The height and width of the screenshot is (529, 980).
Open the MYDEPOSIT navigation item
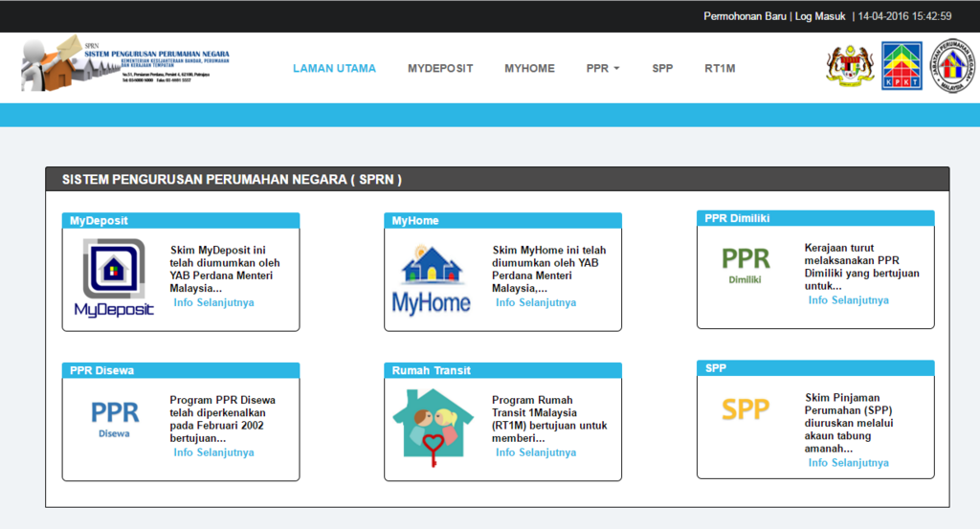pos(440,69)
